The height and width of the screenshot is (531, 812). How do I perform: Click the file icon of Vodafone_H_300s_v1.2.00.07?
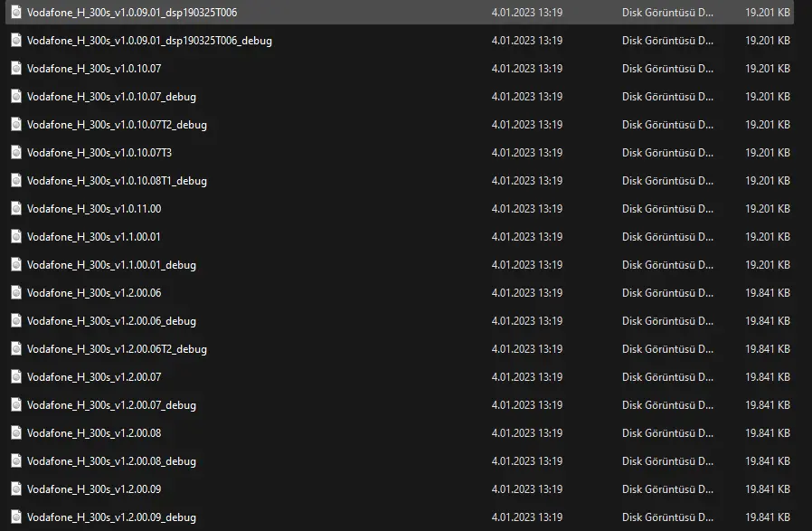coord(16,376)
